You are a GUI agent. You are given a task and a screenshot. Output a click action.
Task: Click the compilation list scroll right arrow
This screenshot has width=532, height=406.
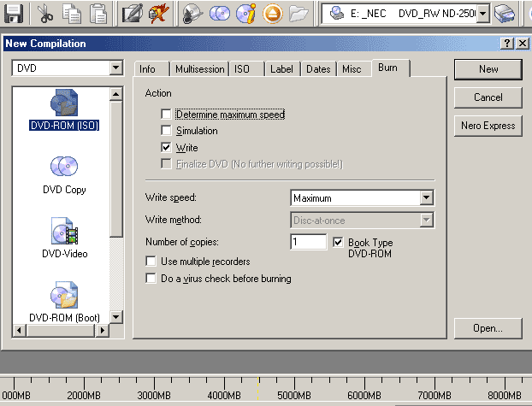click(103, 330)
